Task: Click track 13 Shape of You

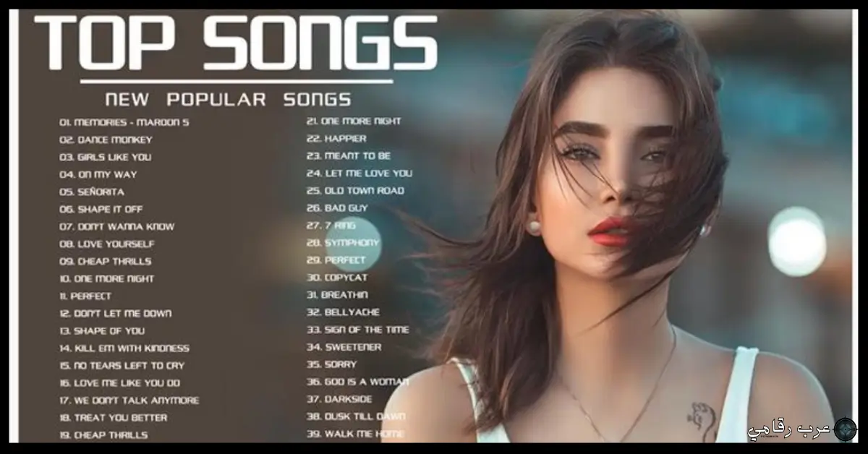Action: (x=102, y=330)
